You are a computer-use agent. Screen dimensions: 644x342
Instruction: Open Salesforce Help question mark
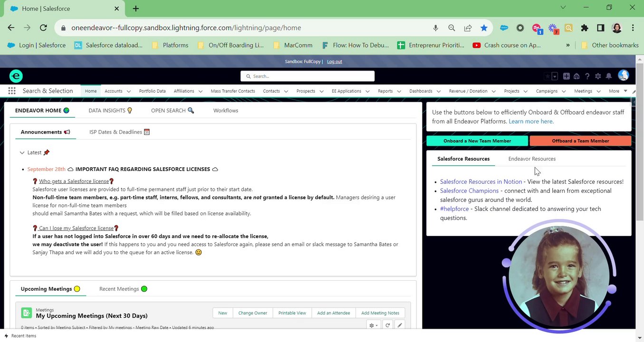click(x=587, y=76)
